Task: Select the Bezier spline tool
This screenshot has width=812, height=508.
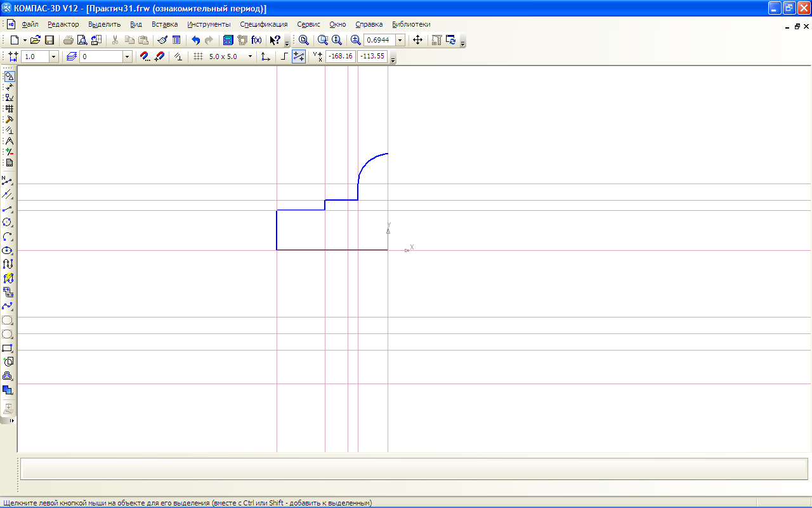Action: point(8,306)
